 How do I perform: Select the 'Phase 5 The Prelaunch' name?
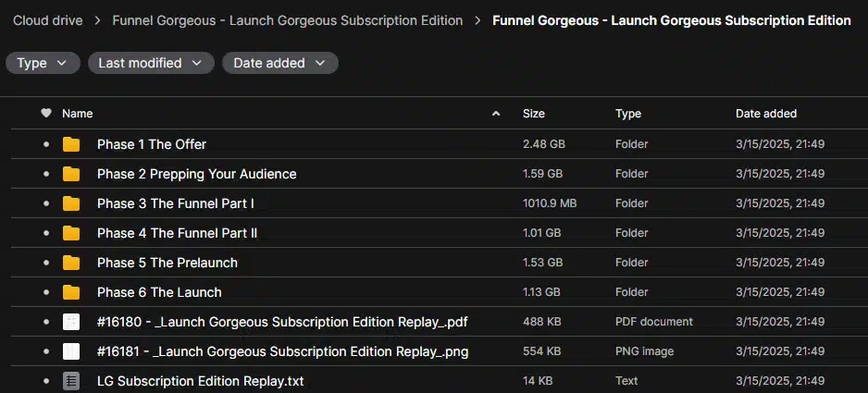point(167,263)
